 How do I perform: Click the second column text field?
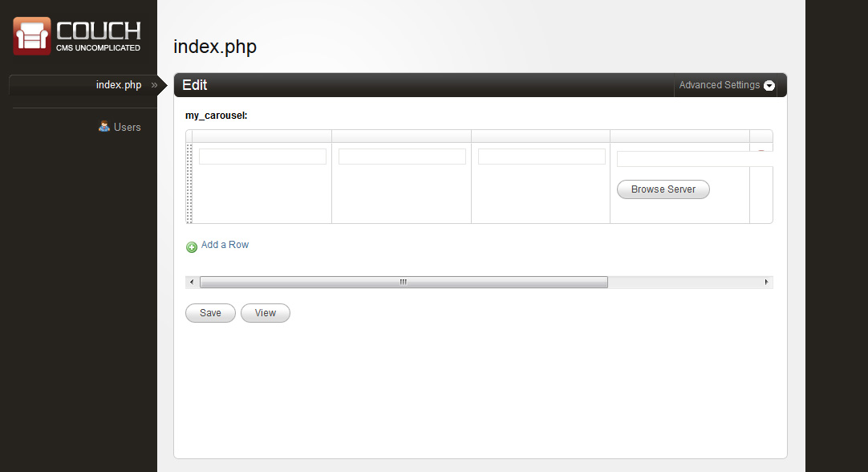click(402, 157)
